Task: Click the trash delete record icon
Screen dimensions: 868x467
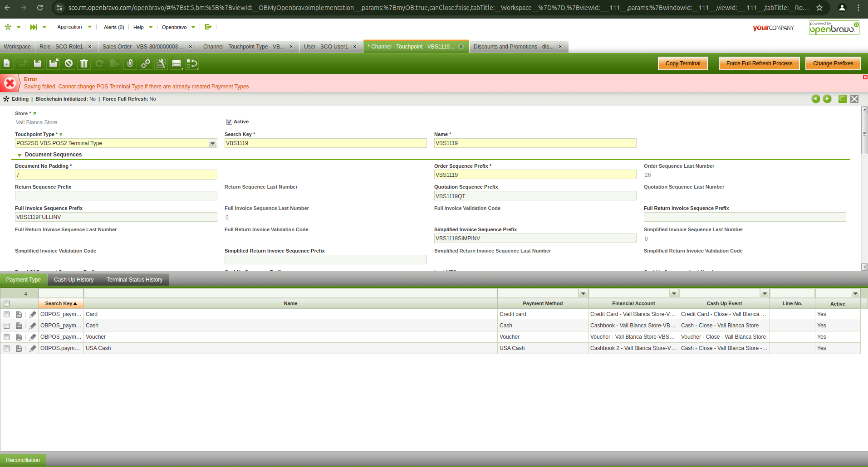Action: tap(84, 63)
